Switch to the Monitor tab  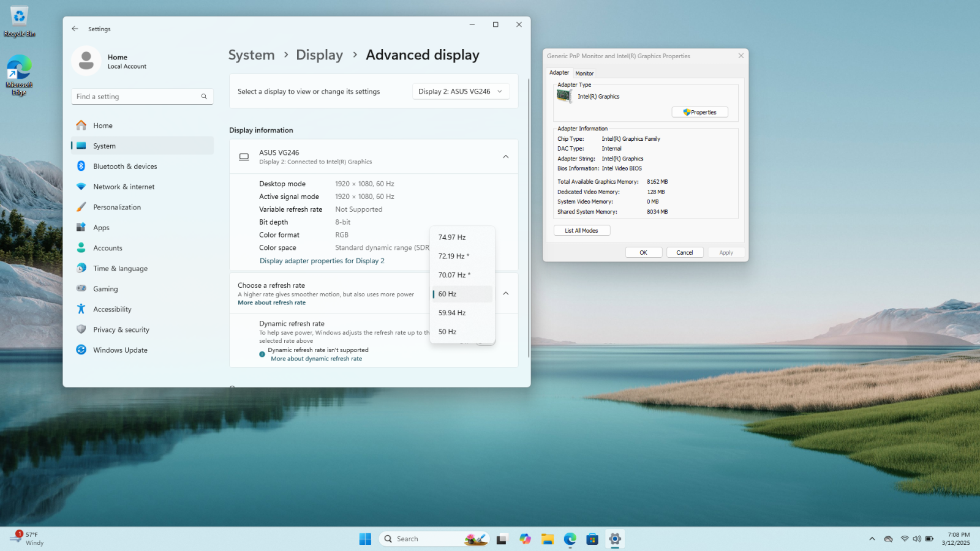(584, 73)
